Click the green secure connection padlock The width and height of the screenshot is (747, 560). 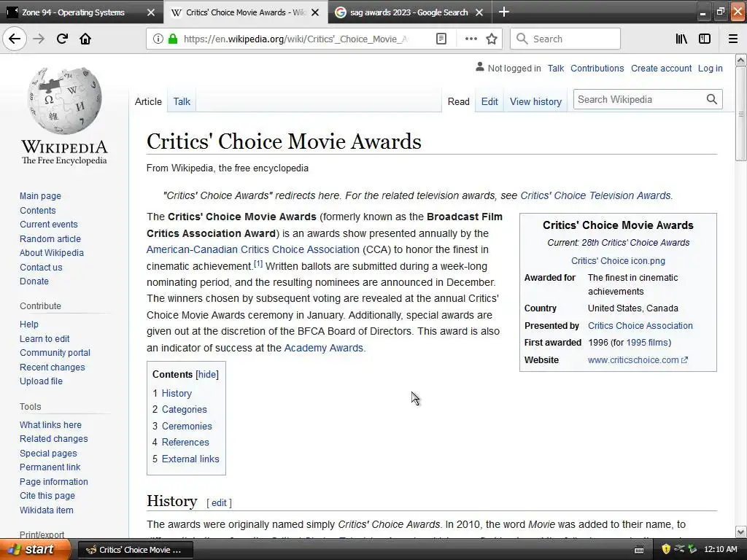(x=173, y=39)
